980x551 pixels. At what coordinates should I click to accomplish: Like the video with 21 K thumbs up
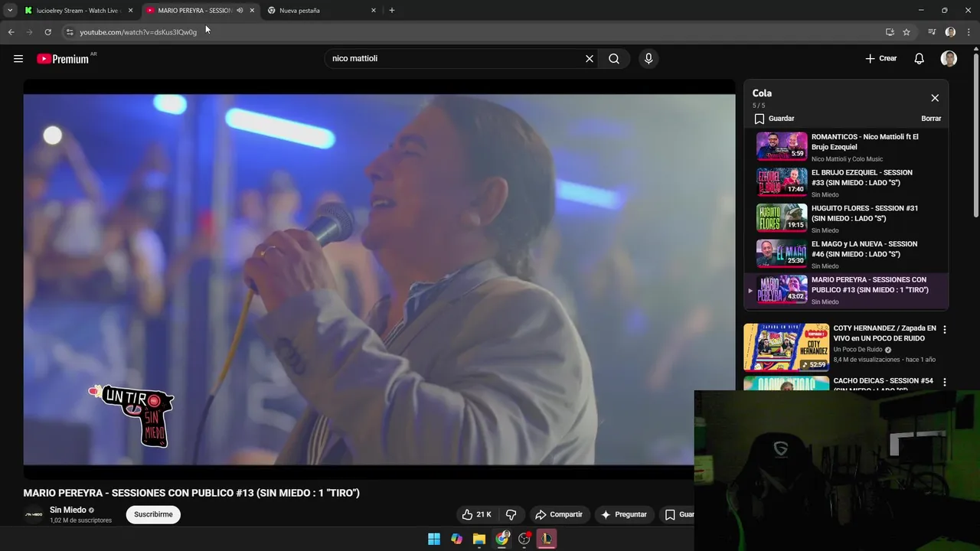pyautogui.click(x=477, y=514)
